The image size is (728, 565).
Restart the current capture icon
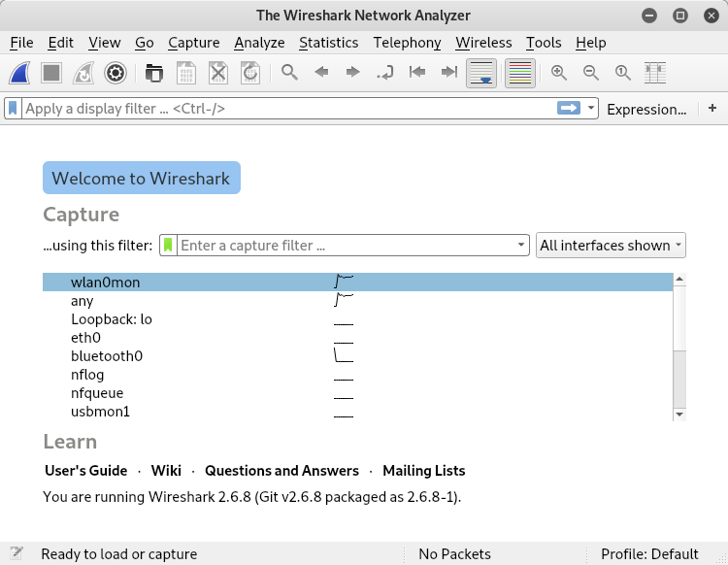[x=83, y=73]
